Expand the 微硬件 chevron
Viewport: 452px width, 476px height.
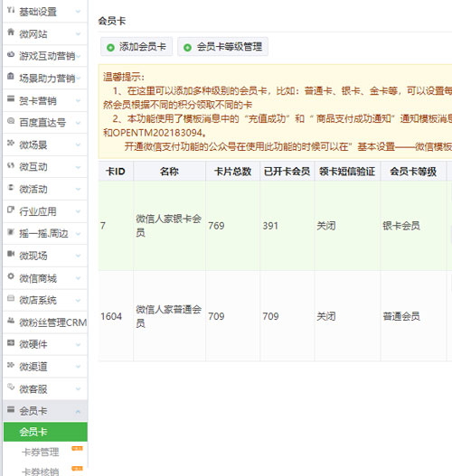click(78, 344)
